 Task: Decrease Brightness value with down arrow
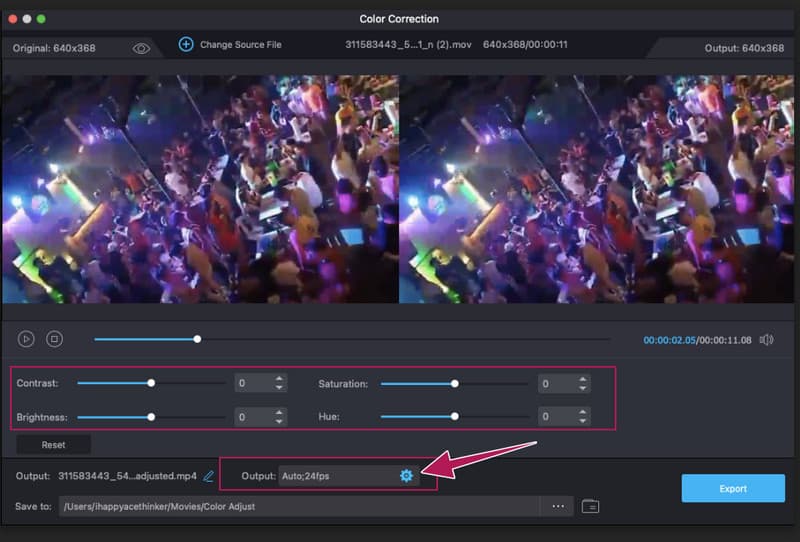(x=279, y=420)
